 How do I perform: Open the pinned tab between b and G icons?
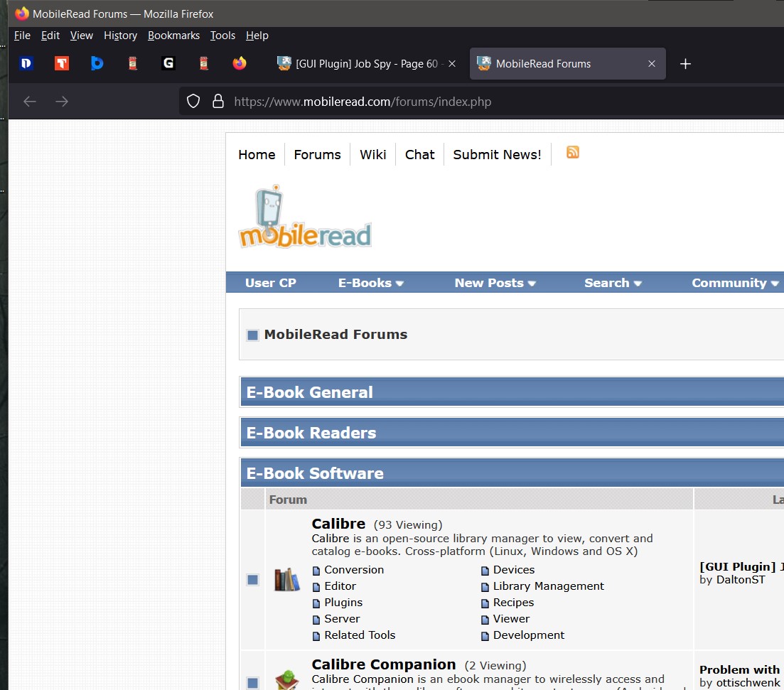(132, 63)
